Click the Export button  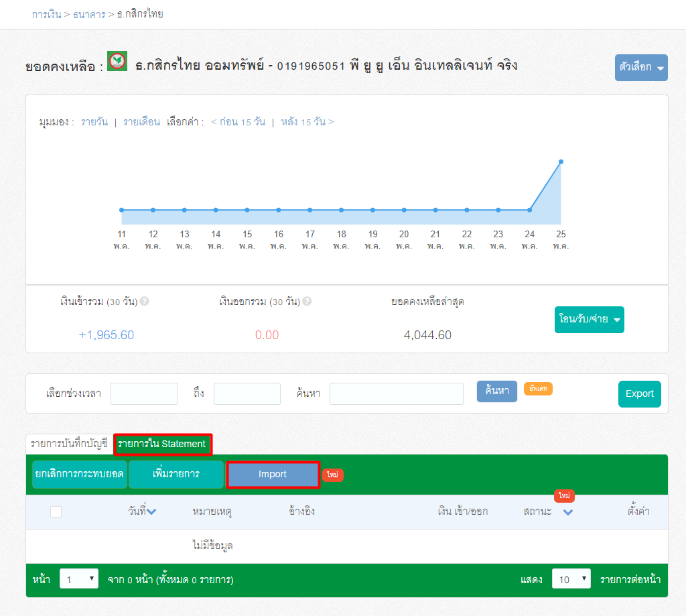[x=640, y=394]
